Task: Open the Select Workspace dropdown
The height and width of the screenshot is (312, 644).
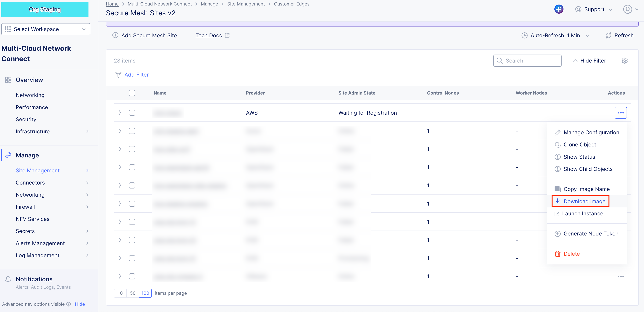Action: click(x=46, y=29)
